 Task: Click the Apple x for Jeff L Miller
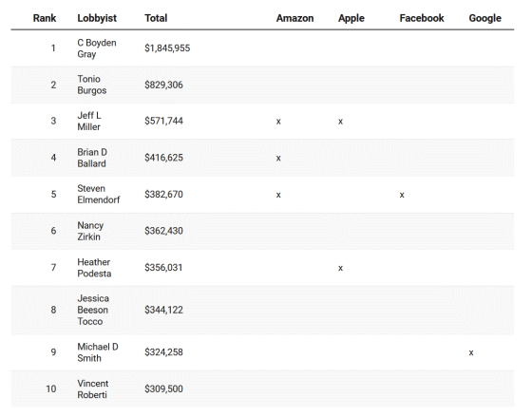(340, 122)
